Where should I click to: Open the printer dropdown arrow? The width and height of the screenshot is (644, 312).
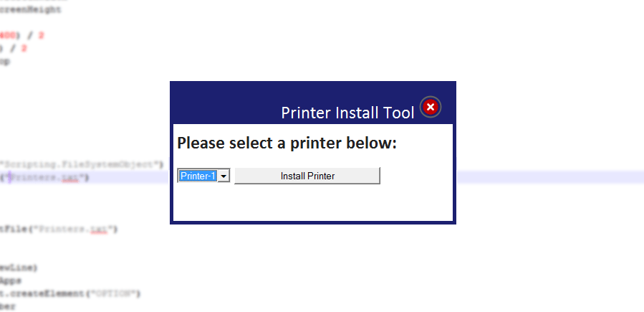click(224, 176)
